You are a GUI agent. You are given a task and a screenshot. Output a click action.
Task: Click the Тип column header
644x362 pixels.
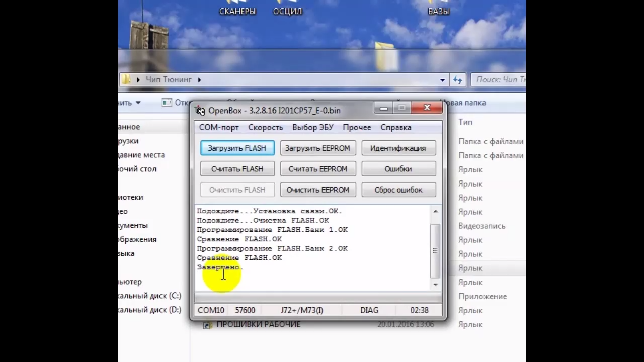click(x=465, y=122)
